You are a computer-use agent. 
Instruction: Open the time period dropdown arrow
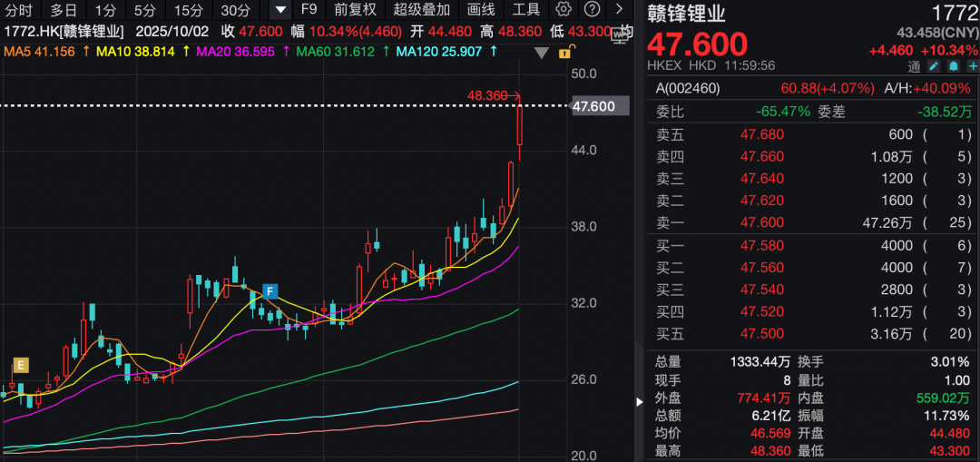281,10
